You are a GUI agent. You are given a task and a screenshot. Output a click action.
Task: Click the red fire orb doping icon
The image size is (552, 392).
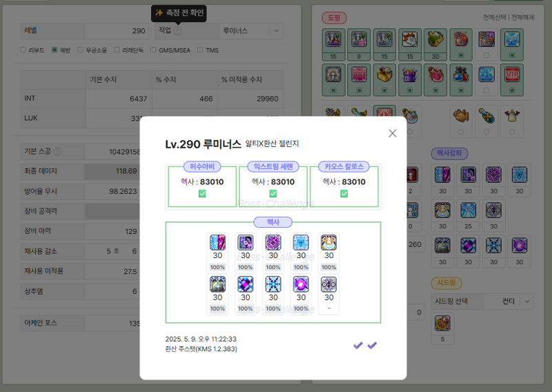pos(461,39)
